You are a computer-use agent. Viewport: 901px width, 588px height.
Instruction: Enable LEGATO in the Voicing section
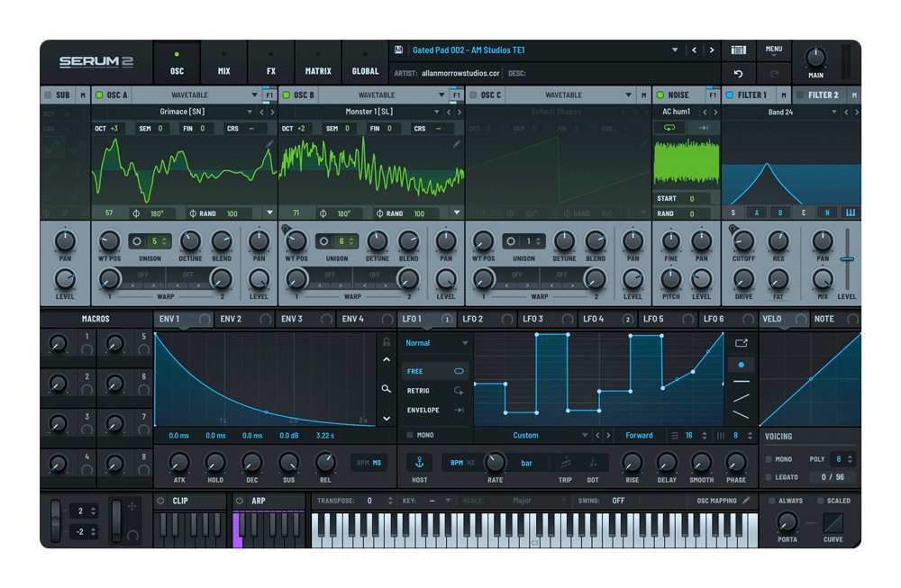point(769,477)
